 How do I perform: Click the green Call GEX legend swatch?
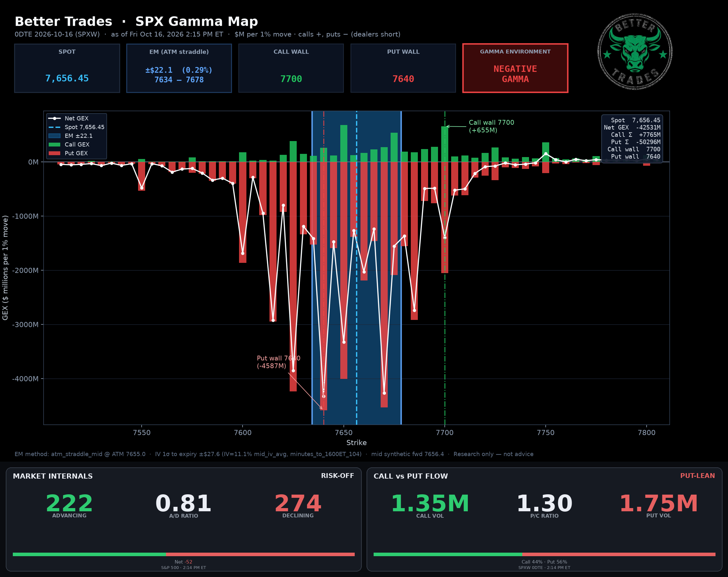pos(54,145)
